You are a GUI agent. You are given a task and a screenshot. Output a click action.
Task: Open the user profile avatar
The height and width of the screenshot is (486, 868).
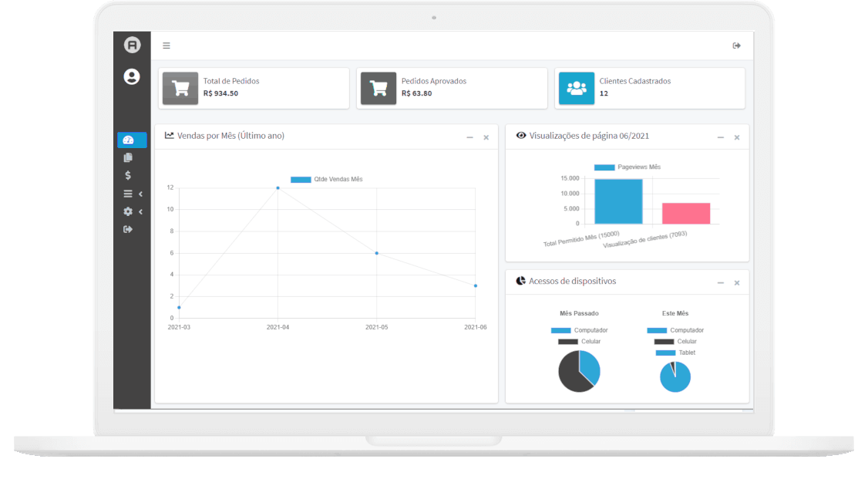pos(132,76)
